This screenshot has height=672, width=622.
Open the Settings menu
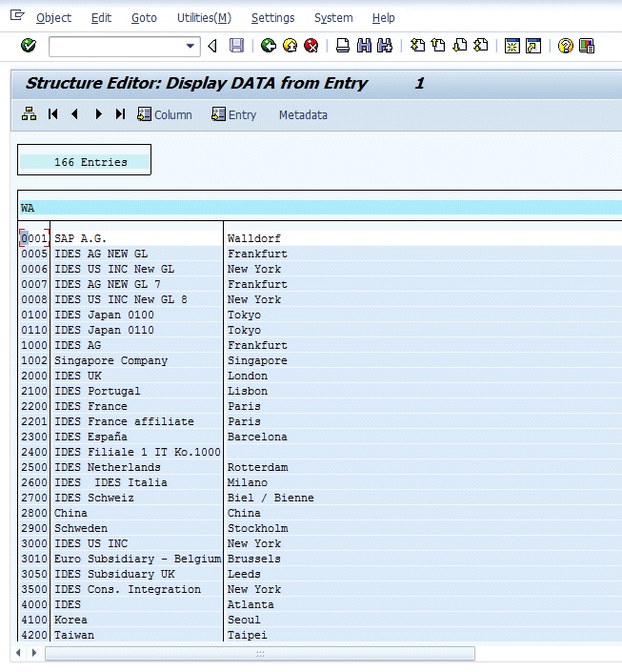(272, 18)
